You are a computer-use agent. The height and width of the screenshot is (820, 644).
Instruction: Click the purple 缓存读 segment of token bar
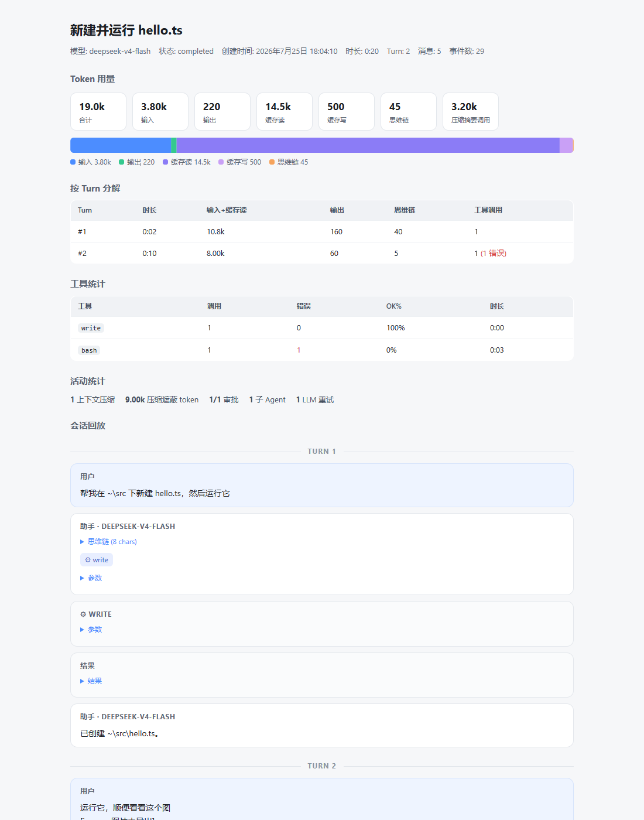368,145
